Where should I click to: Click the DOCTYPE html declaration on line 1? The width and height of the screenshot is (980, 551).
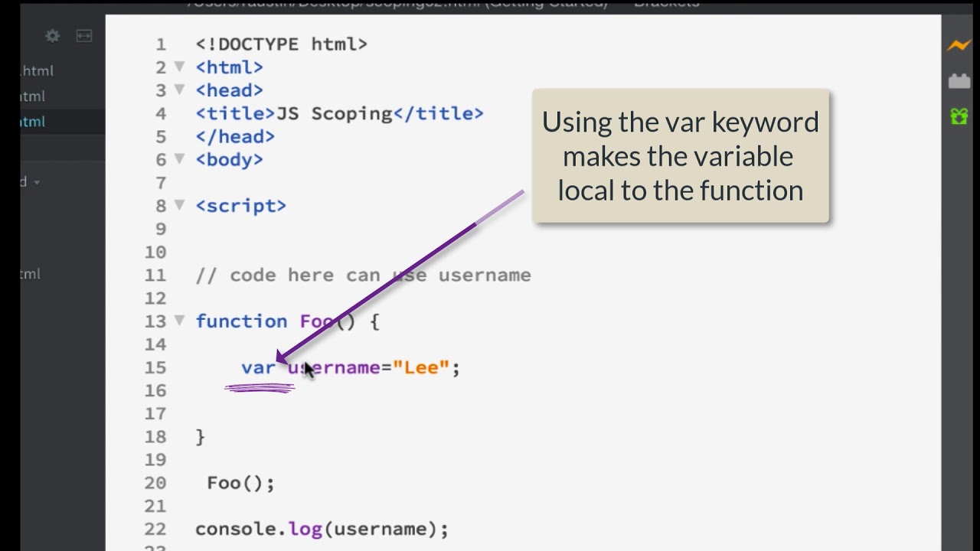[x=282, y=44]
